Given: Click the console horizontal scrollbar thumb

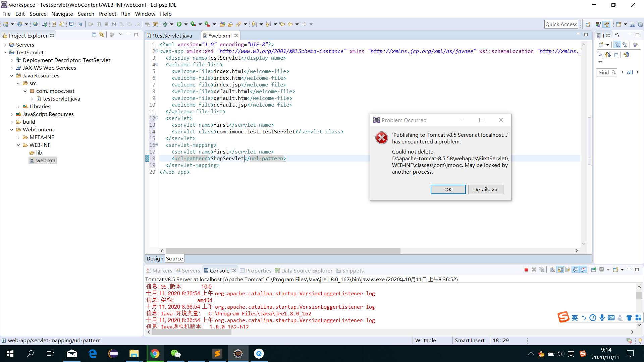Looking at the screenshot, I should pos(192,332).
